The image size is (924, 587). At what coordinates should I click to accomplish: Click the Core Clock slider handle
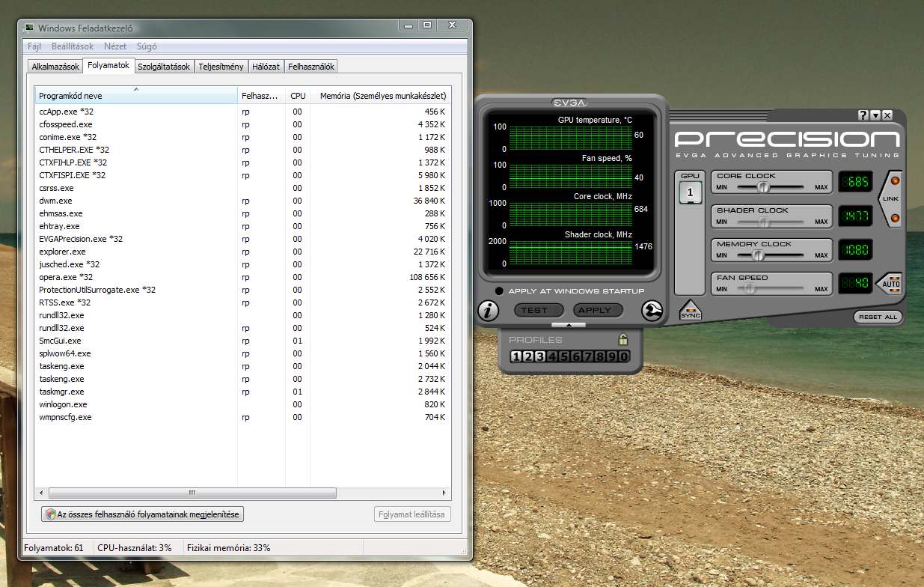click(x=764, y=187)
